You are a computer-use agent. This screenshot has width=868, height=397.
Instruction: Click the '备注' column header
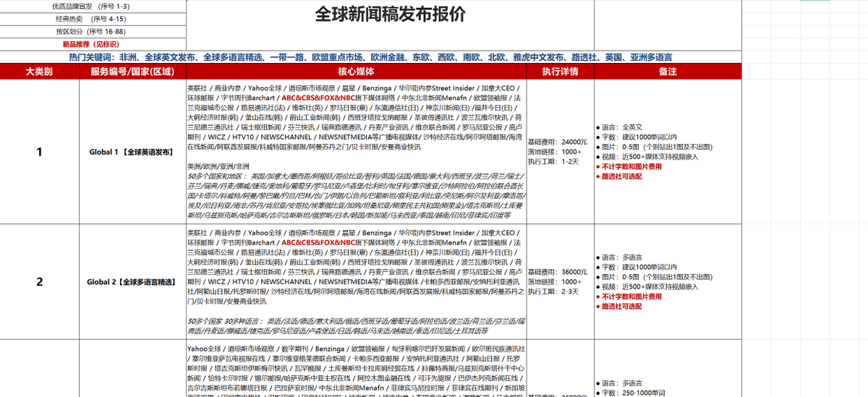(x=668, y=72)
